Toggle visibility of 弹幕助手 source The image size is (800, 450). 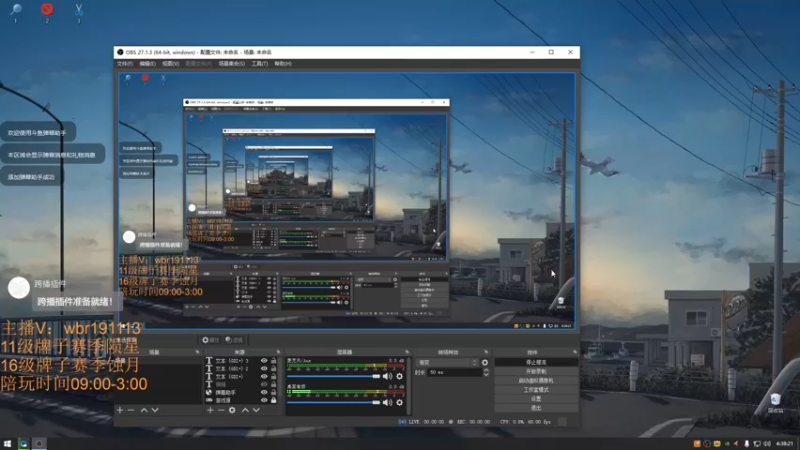coord(264,392)
